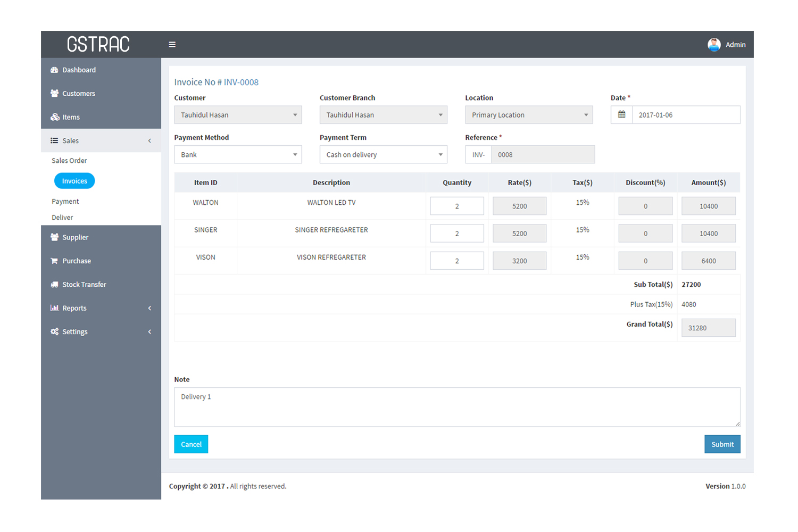Click the INV- reference prefix

pyautogui.click(x=478, y=155)
